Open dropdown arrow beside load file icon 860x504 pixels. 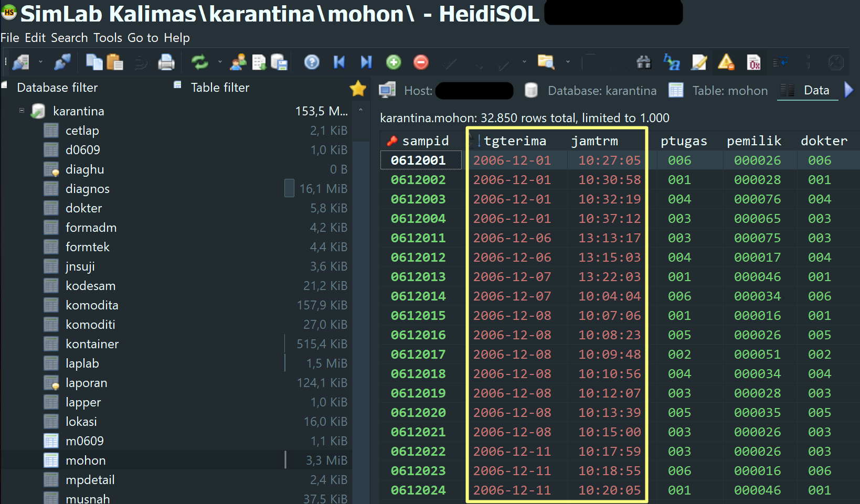click(x=568, y=62)
